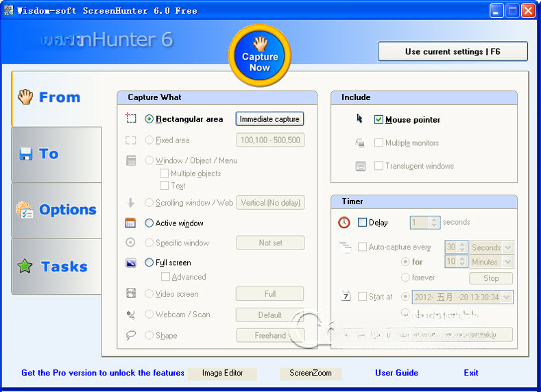Click the checklist icon on Options tab

(x=25, y=210)
